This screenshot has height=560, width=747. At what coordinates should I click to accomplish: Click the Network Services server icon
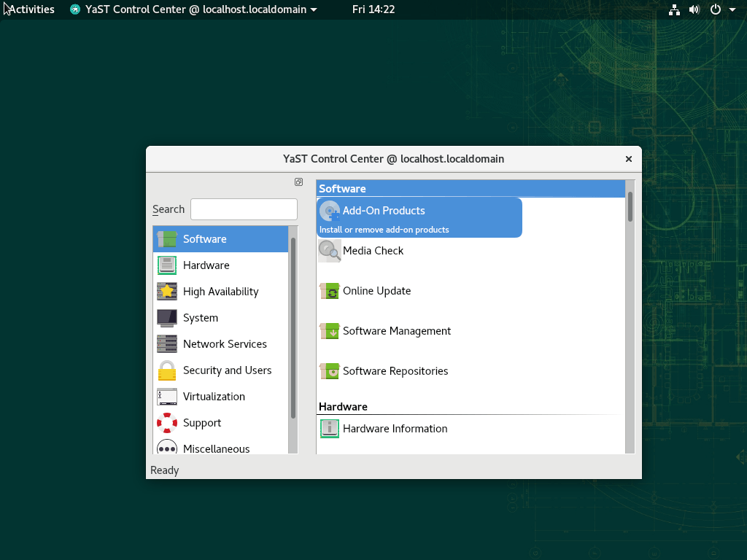167,344
